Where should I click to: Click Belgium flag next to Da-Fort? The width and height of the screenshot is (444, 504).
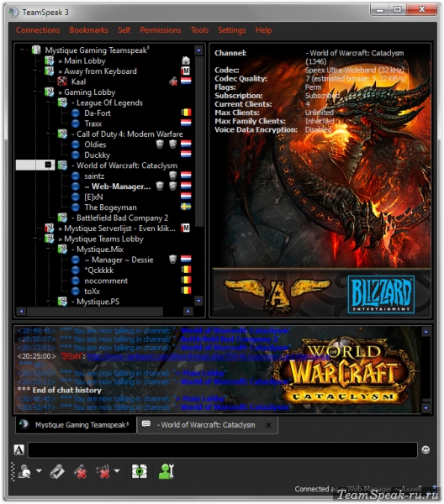(186, 113)
